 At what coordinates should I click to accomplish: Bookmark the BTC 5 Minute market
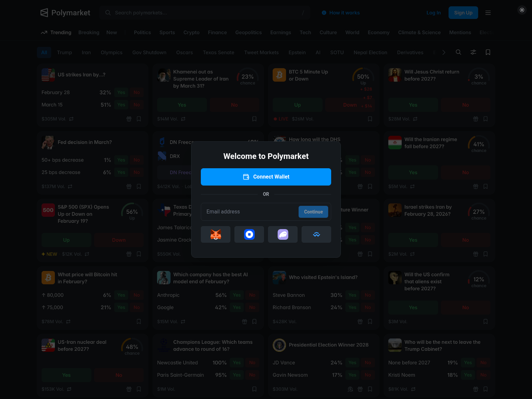pyautogui.click(x=370, y=119)
